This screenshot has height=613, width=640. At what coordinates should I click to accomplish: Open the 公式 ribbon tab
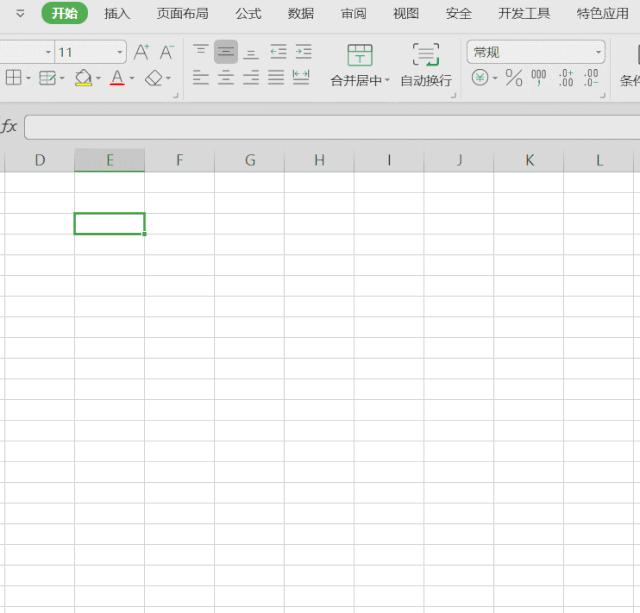pyautogui.click(x=248, y=13)
